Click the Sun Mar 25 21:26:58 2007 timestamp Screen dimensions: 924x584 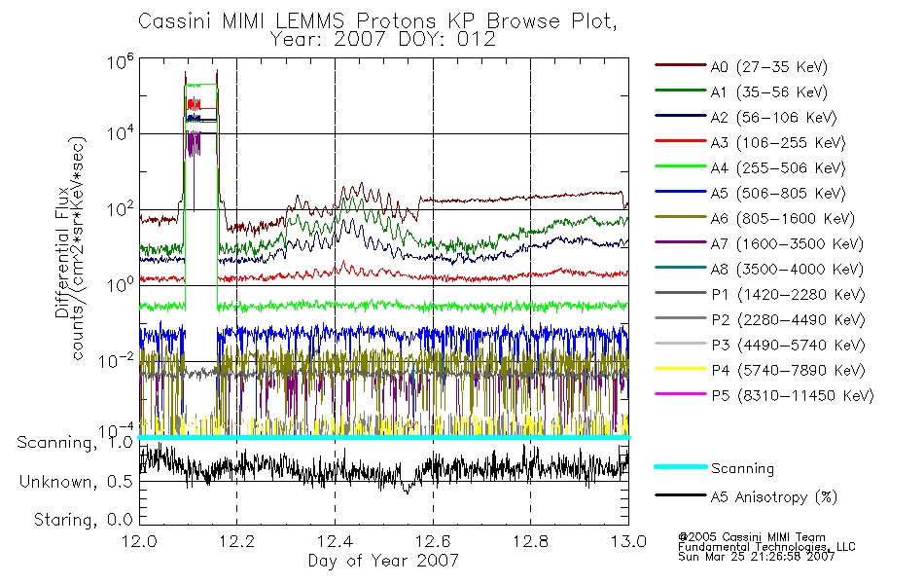coord(756,557)
